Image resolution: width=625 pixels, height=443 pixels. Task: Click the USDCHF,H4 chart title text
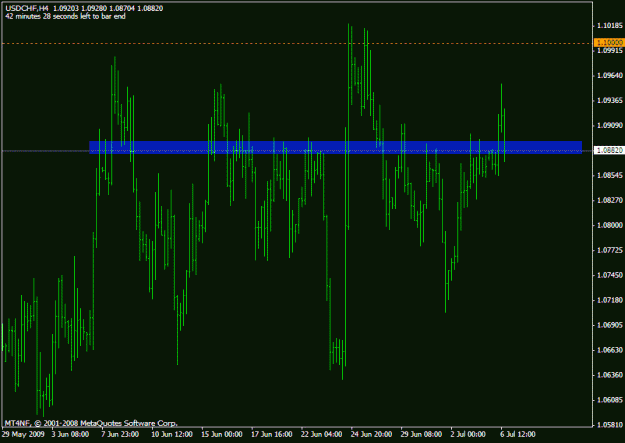pos(26,8)
